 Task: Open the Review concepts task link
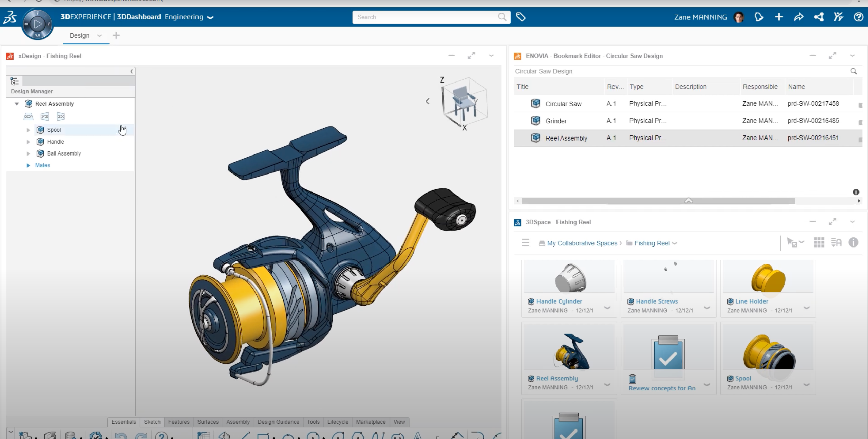click(x=662, y=388)
